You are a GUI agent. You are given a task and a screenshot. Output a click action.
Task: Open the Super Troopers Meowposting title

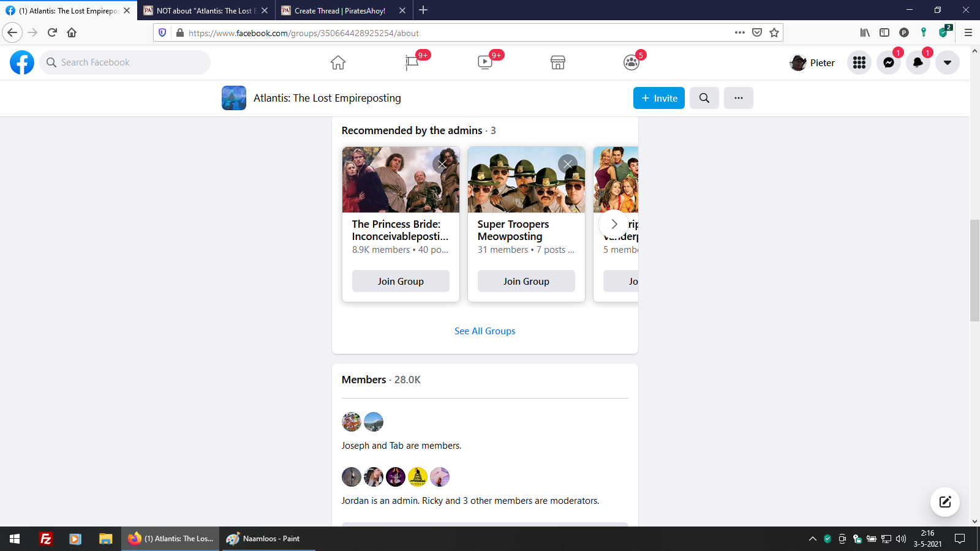(x=513, y=230)
